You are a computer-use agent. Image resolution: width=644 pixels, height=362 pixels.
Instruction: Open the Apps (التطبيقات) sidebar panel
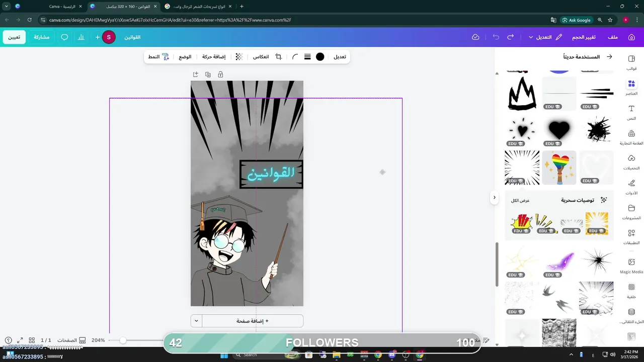point(631,237)
